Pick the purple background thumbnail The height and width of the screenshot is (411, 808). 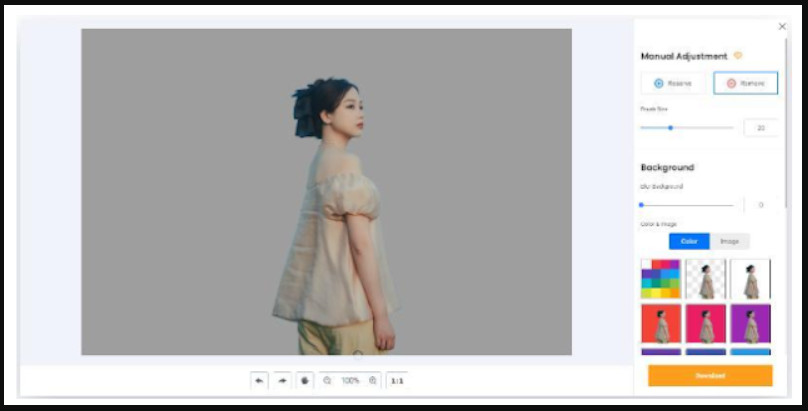[750, 324]
